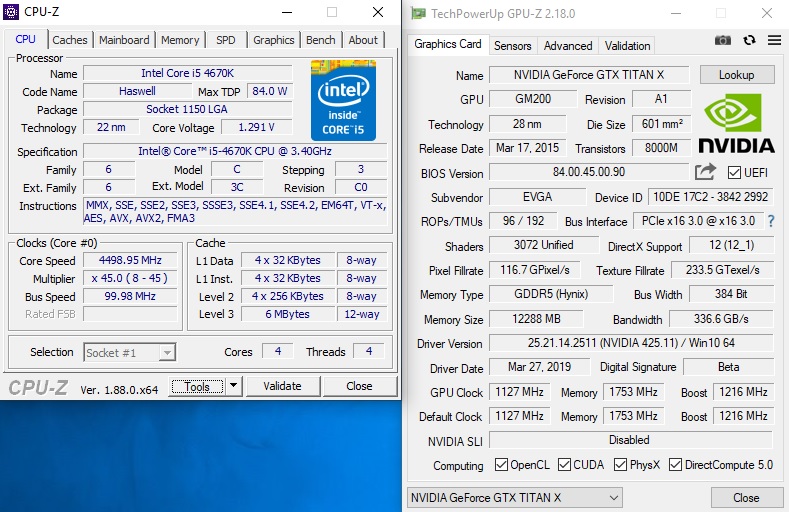The height and width of the screenshot is (512, 789).
Task: Click the CPU-Z title bar app icon
Action: (11, 12)
